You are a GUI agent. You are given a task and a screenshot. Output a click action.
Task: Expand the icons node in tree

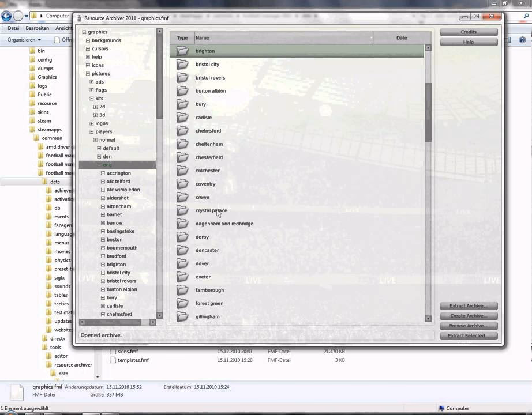click(x=88, y=65)
